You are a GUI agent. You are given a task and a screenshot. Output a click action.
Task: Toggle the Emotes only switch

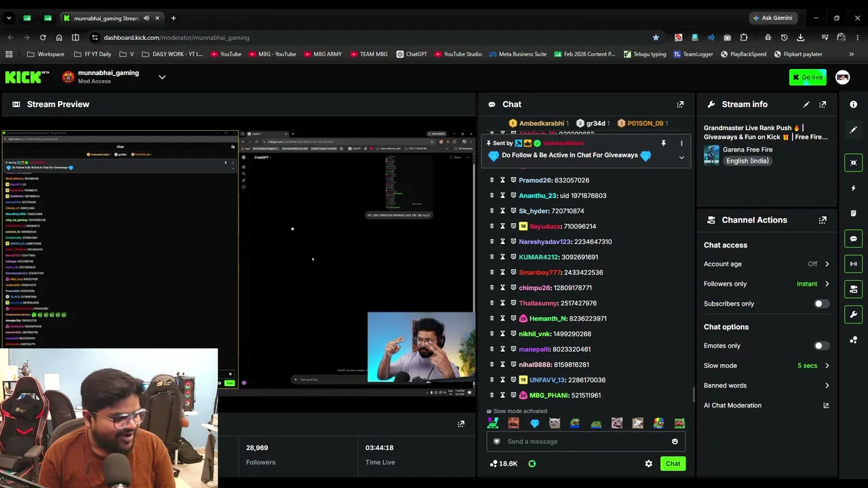821,346
